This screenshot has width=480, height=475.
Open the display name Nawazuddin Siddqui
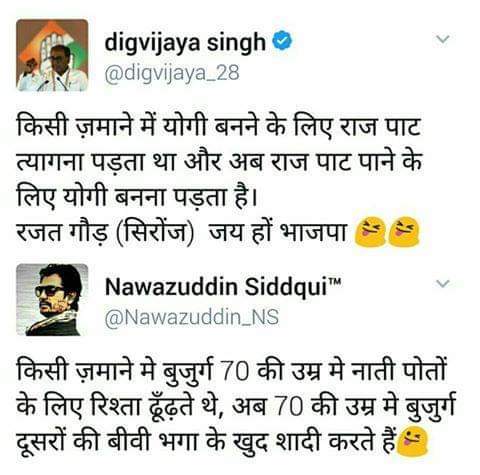[216, 287]
